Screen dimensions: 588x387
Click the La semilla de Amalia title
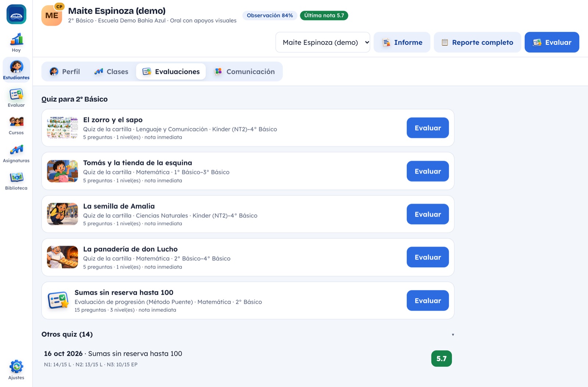click(119, 206)
